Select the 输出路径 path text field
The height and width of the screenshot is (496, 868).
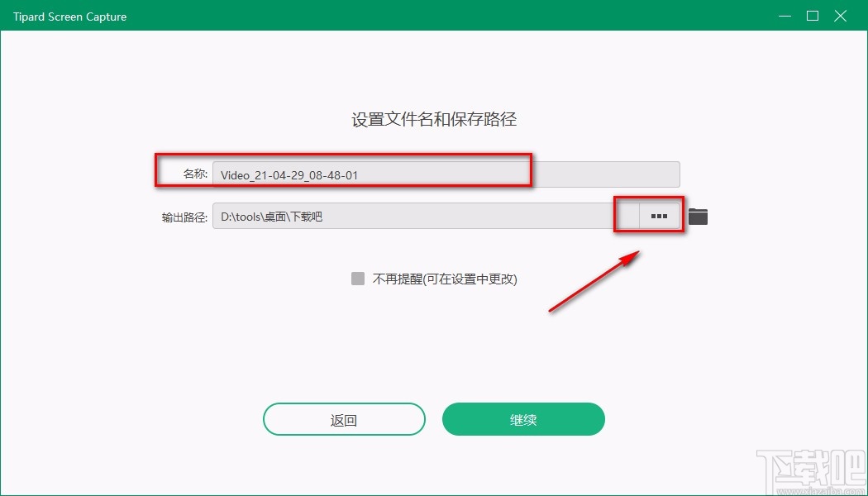pyautogui.click(x=413, y=215)
